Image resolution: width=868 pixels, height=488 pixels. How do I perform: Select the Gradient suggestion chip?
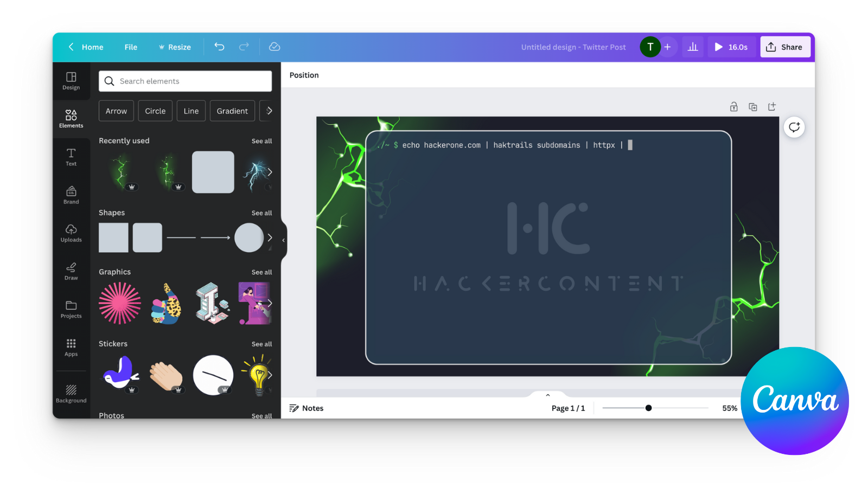point(232,111)
